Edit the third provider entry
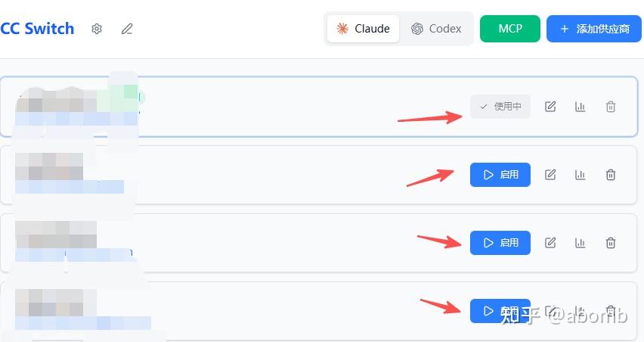This screenshot has width=644, height=342. point(550,243)
